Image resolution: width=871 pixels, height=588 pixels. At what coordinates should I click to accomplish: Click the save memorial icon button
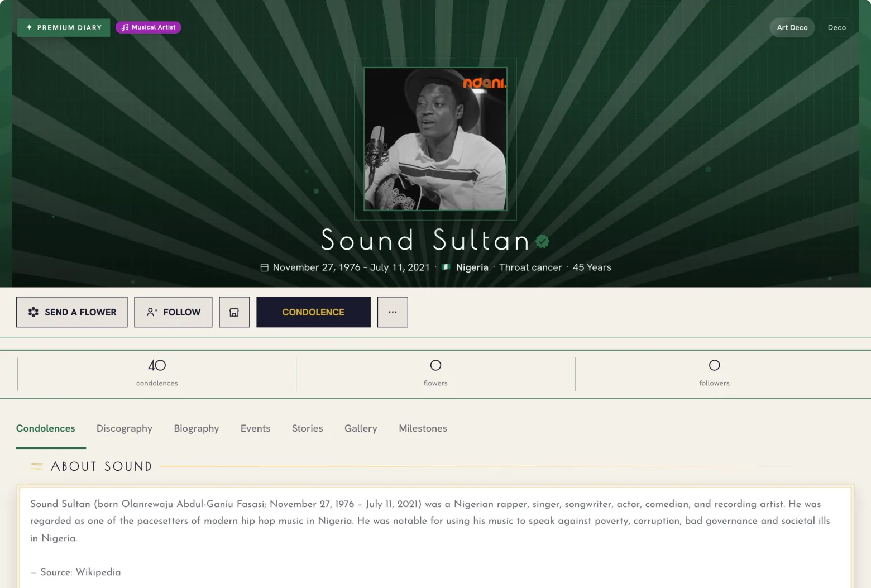[x=234, y=312]
